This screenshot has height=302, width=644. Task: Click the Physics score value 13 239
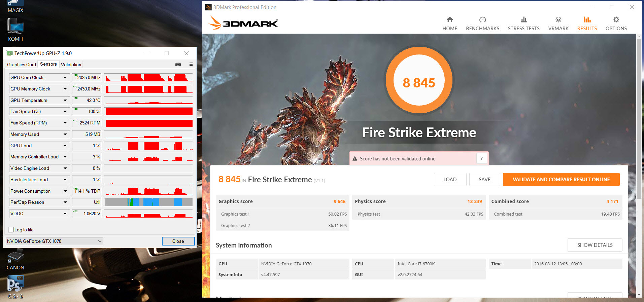pyautogui.click(x=475, y=201)
